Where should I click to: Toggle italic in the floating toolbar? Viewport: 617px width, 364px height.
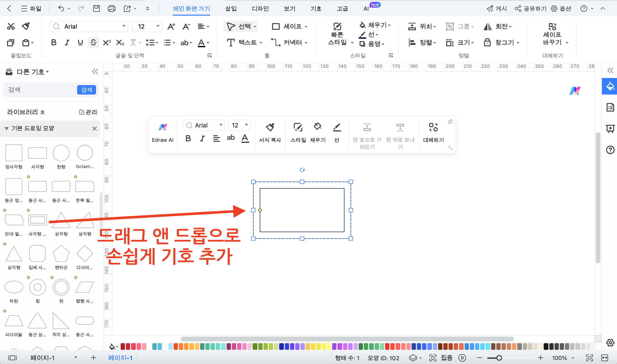[x=202, y=139]
